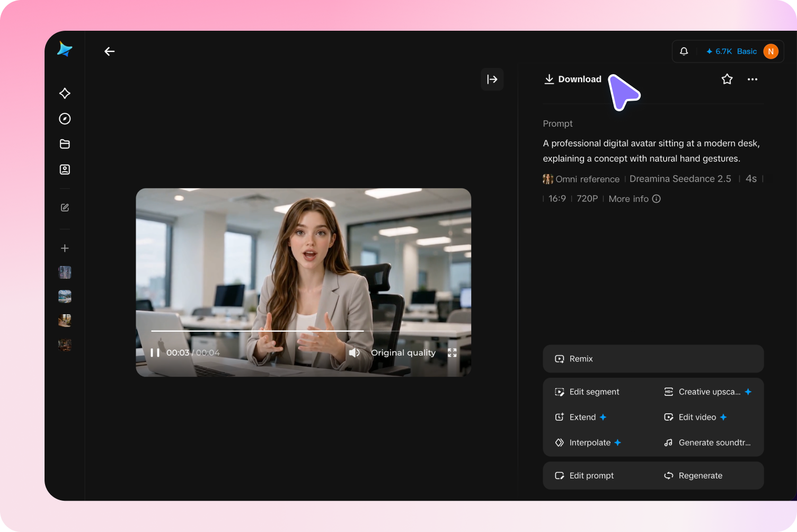Open notifications bell
The width and height of the screenshot is (797, 532).
pos(684,51)
